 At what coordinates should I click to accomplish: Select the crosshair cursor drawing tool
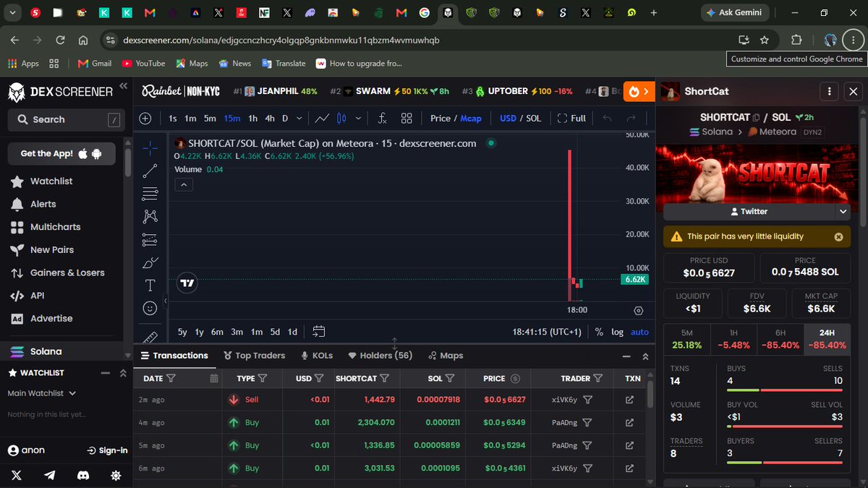[x=150, y=148]
